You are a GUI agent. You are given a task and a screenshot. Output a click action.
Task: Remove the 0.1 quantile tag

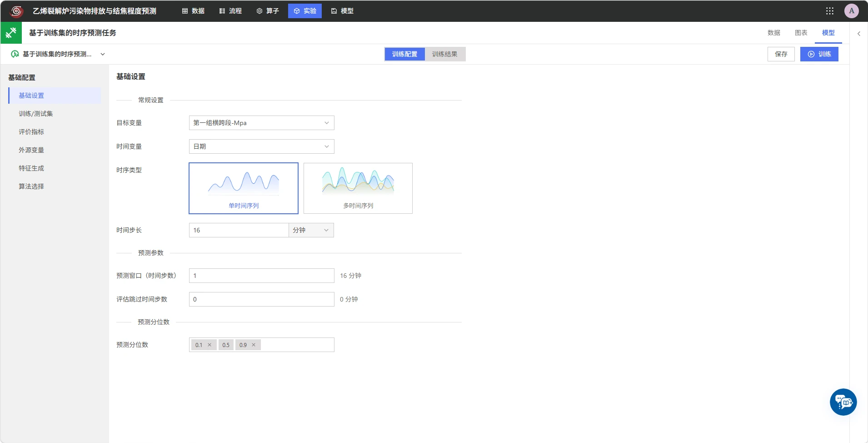[x=210, y=345]
